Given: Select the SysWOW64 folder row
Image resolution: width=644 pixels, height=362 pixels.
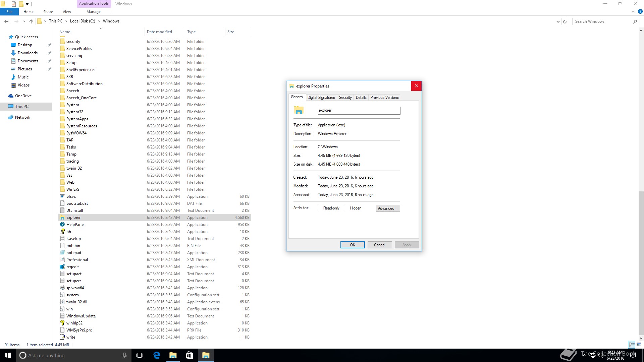Looking at the screenshot, I should tap(155, 133).
